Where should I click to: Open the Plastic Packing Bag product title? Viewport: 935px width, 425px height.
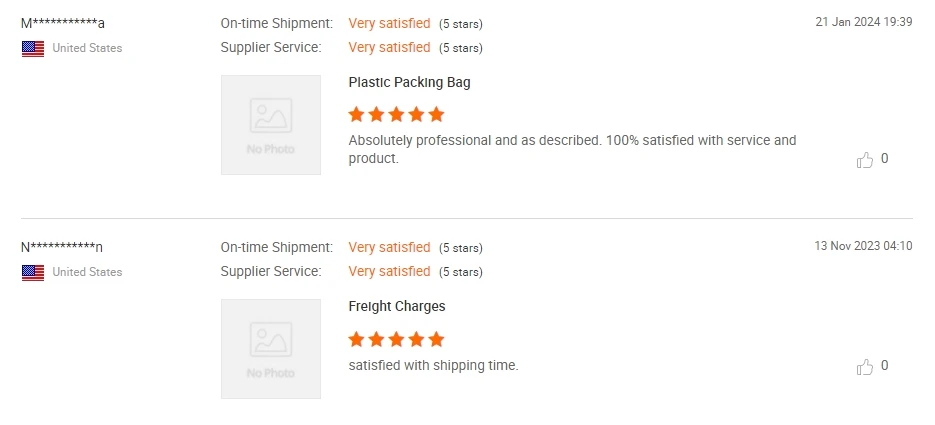pos(409,83)
